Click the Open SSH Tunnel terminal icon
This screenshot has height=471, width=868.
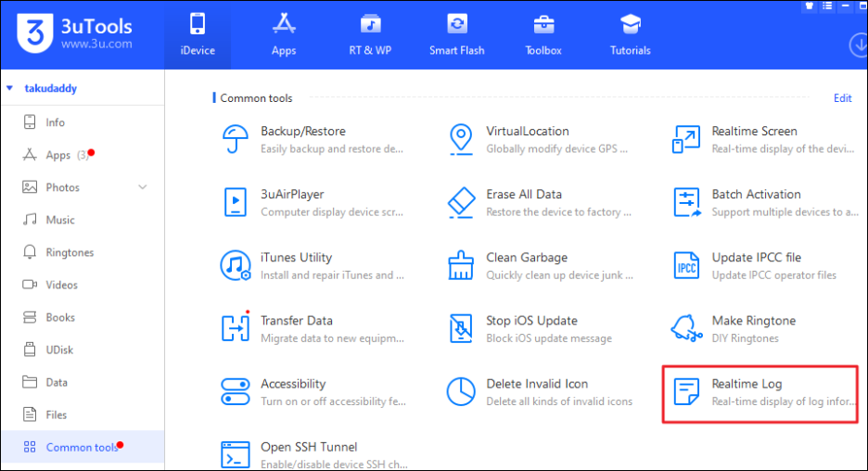point(236,454)
